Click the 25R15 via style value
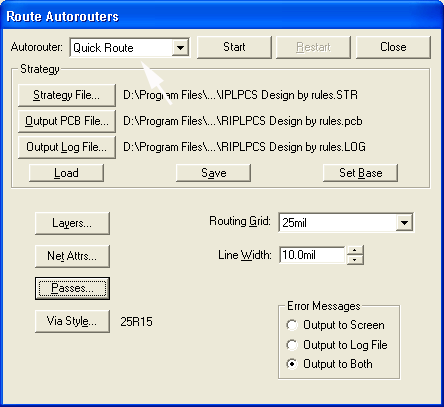This screenshot has width=444, height=407. [136, 322]
